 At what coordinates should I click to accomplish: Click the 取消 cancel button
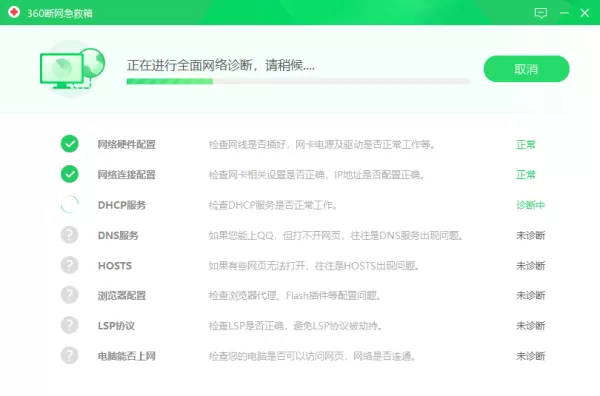pyautogui.click(x=527, y=69)
